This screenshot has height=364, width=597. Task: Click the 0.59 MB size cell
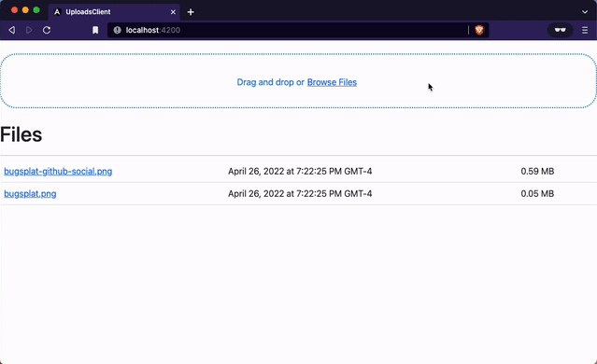(537, 171)
